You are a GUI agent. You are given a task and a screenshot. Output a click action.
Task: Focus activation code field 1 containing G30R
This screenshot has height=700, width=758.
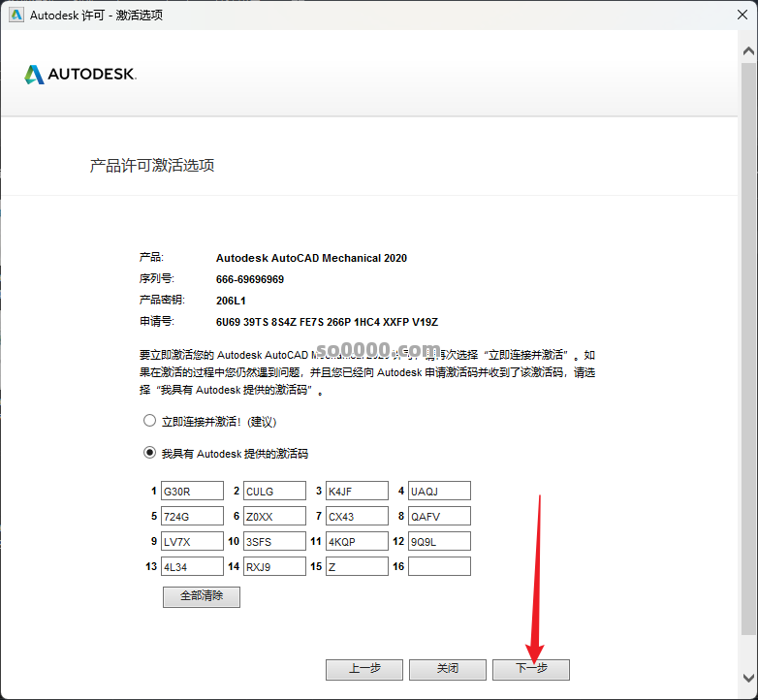tap(192, 492)
